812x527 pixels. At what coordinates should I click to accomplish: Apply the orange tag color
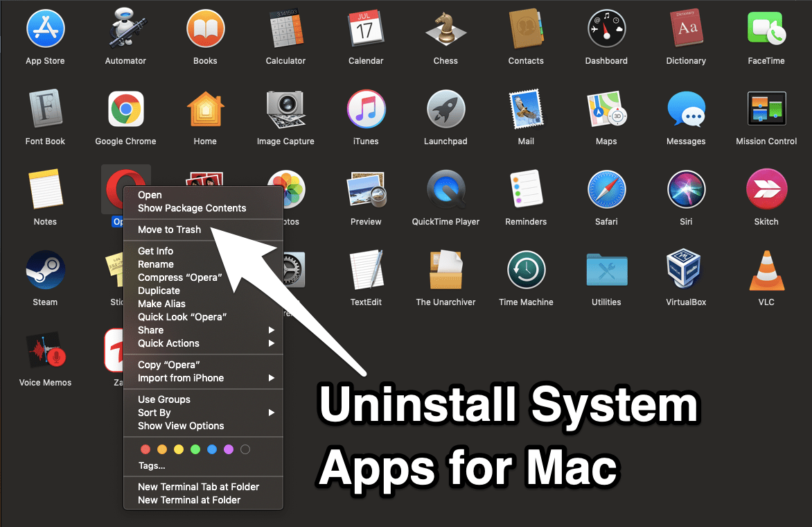[162, 449]
